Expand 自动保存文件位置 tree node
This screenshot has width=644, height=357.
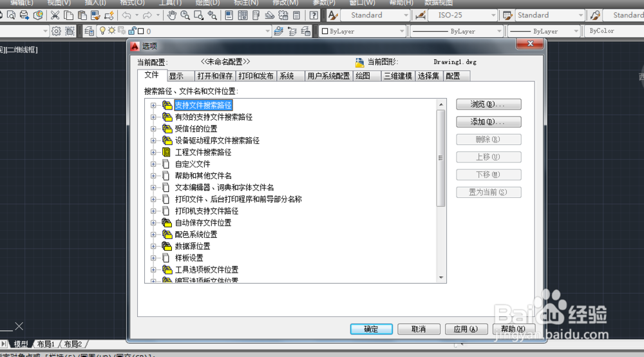[x=153, y=223]
